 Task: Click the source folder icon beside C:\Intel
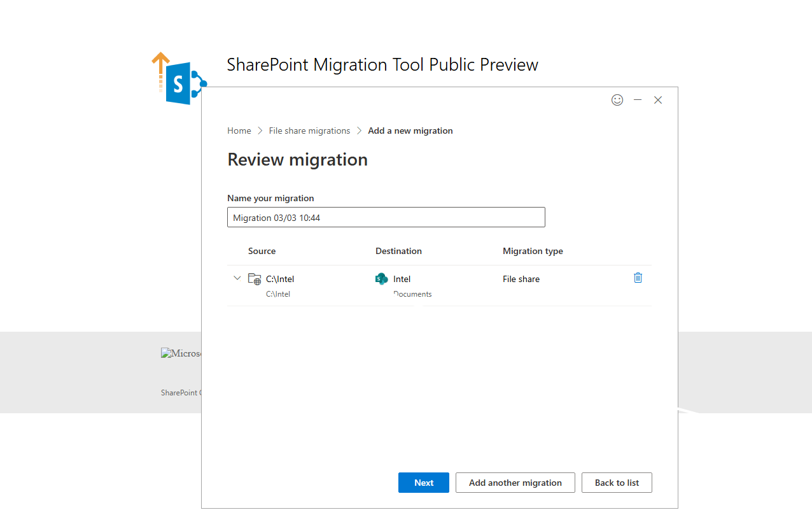pyautogui.click(x=255, y=279)
